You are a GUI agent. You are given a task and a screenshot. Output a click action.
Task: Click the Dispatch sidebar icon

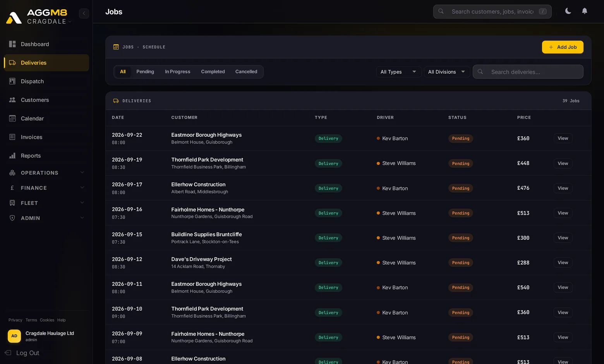[12, 81]
